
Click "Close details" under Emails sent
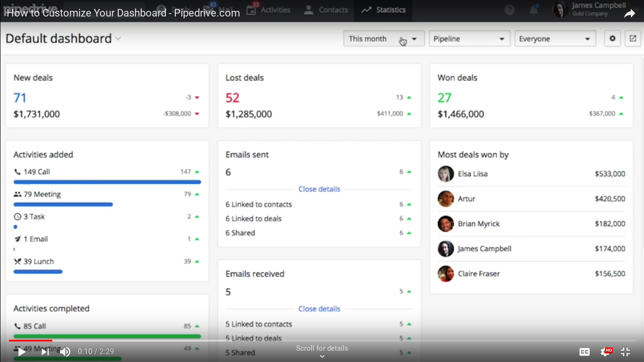[x=319, y=189]
